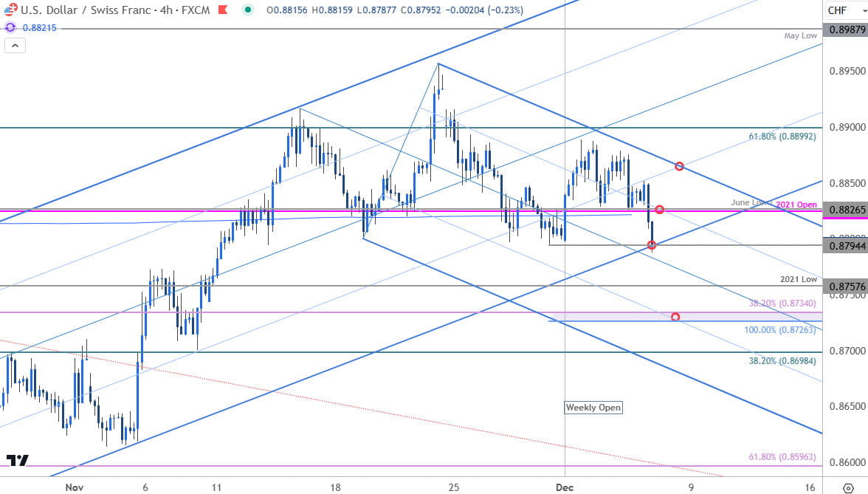Click the 2021 Low label
The width and height of the screenshot is (868, 494).
[799, 279]
